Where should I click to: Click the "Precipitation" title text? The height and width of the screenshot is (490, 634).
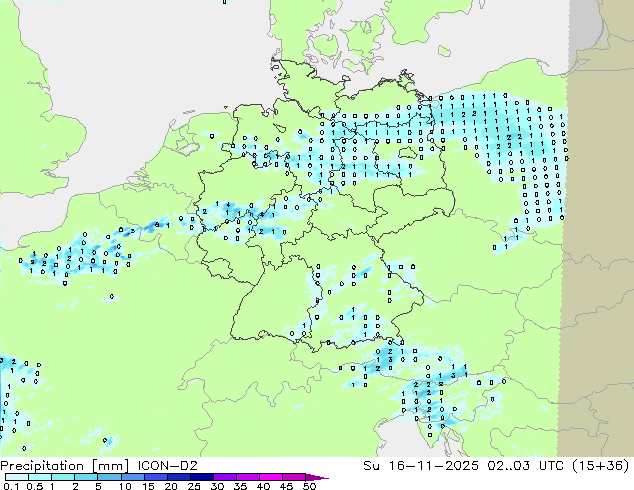click(42, 466)
